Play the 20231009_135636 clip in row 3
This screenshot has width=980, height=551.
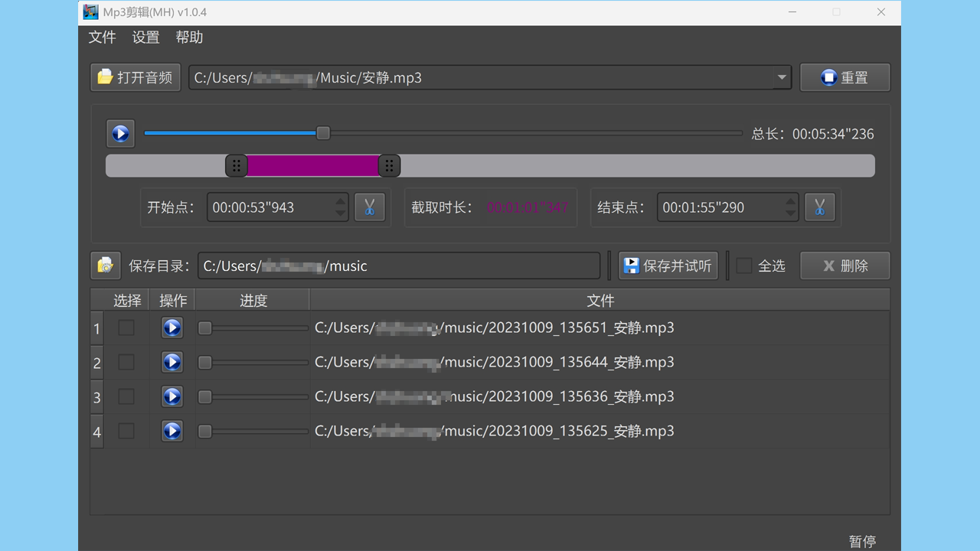point(172,396)
